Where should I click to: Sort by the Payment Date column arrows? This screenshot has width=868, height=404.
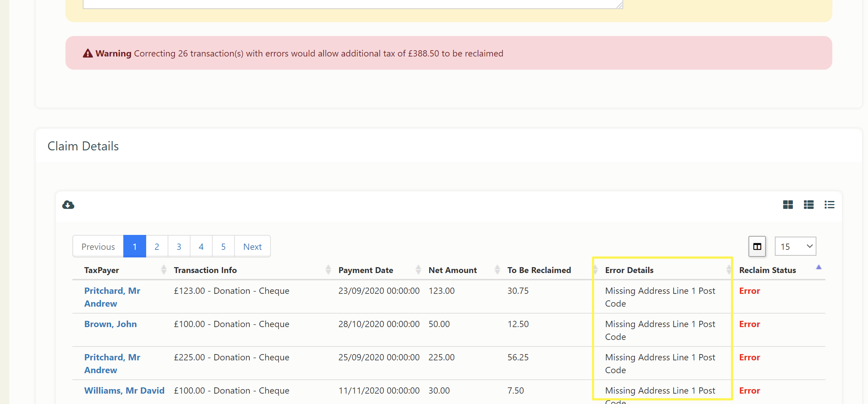click(x=418, y=270)
